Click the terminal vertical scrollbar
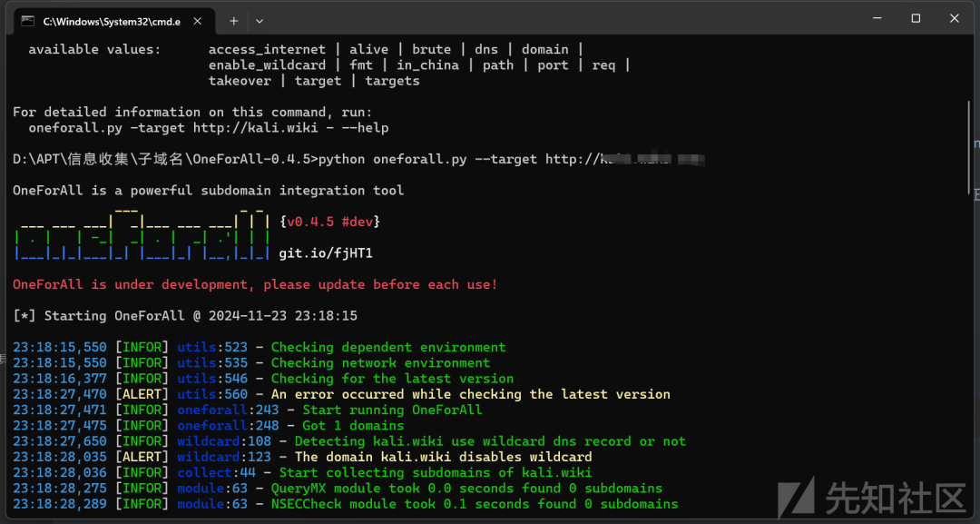The image size is (980, 524). (969, 147)
